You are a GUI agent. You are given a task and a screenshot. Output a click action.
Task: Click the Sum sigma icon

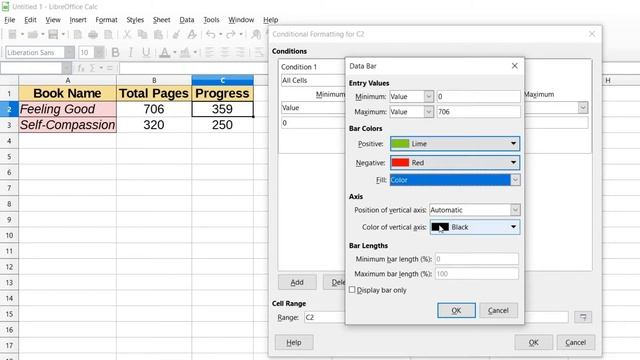[x=93, y=68]
